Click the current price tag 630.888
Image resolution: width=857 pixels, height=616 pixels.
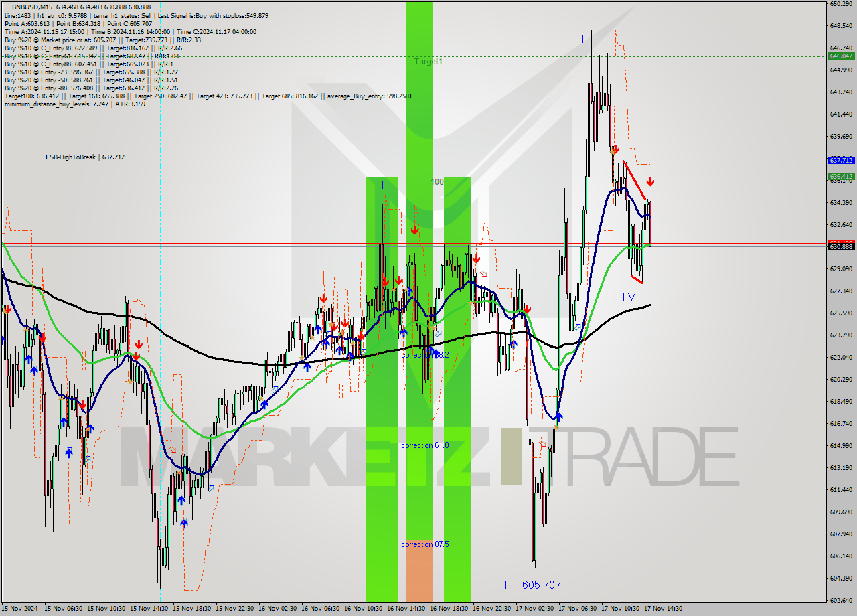(841, 247)
